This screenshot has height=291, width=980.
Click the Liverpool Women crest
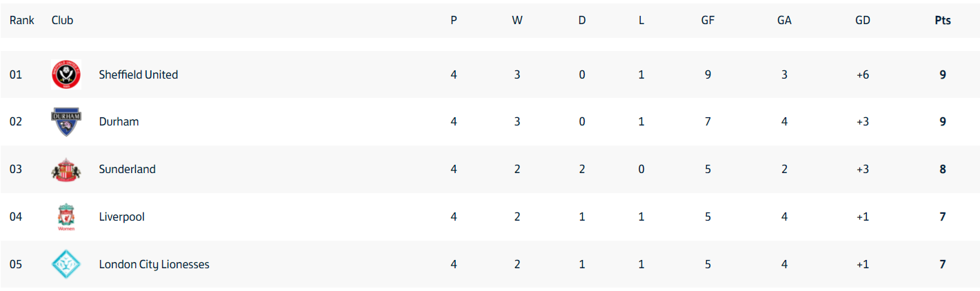66,217
